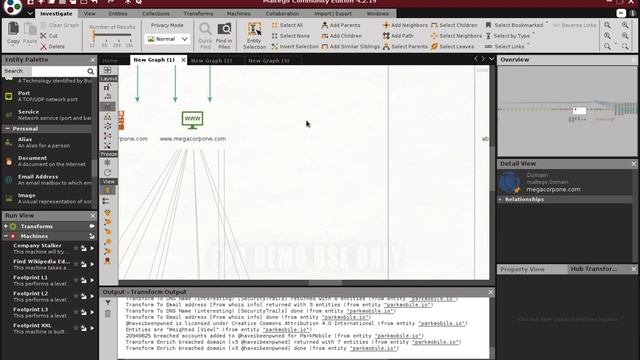Select the Document entity in palette

pyautogui.click(x=47, y=161)
